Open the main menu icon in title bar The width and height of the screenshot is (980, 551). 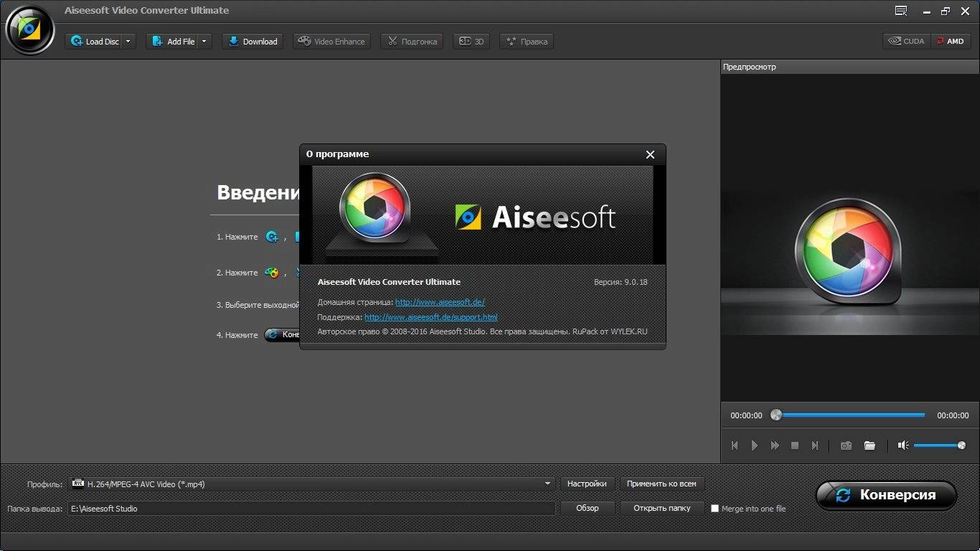pos(902,11)
